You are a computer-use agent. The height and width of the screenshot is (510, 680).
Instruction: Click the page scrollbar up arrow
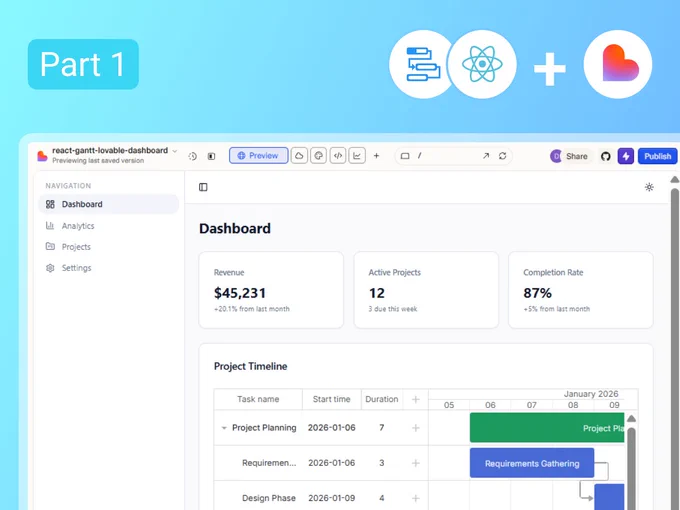(675, 180)
